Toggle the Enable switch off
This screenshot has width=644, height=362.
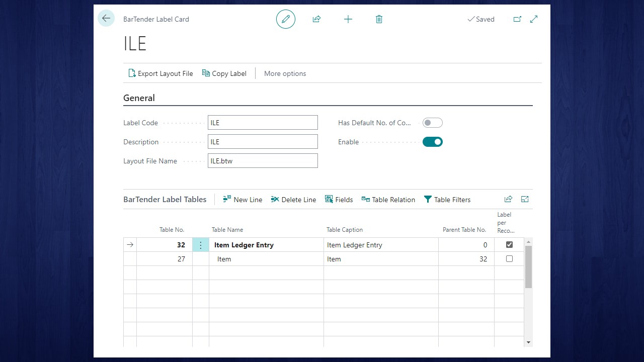click(433, 142)
